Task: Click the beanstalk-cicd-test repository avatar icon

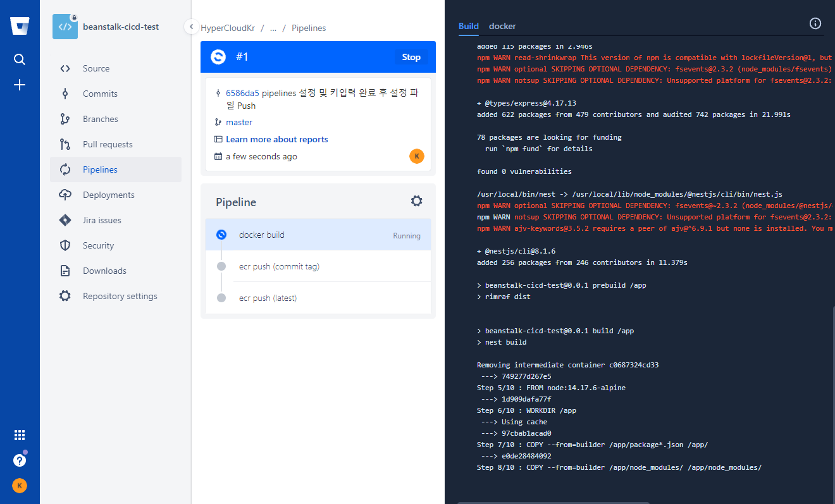Action: click(65, 27)
